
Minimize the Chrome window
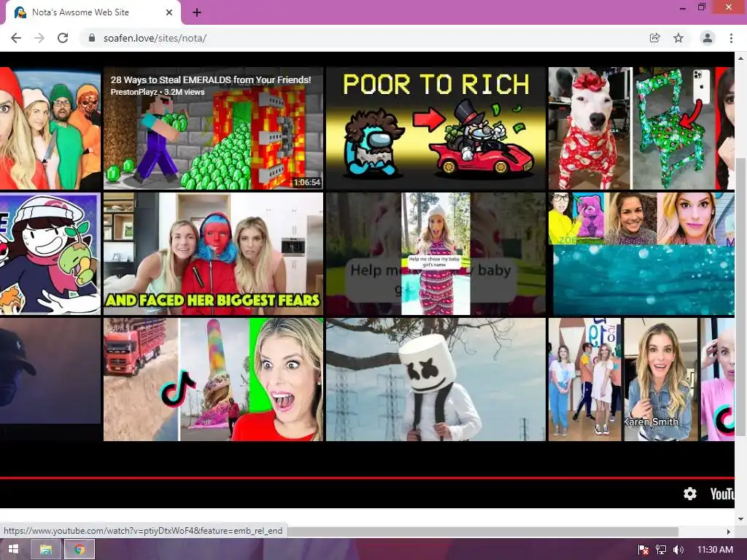click(683, 7)
